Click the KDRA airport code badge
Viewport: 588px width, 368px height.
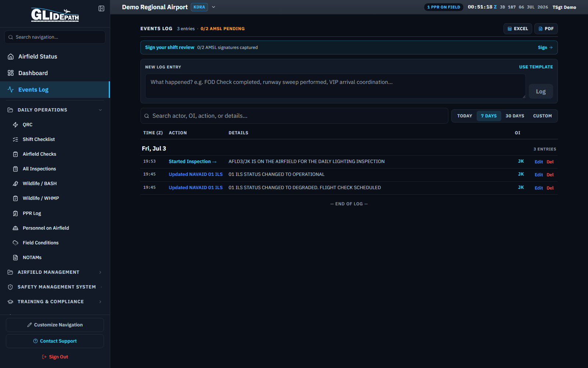coord(199,7)
